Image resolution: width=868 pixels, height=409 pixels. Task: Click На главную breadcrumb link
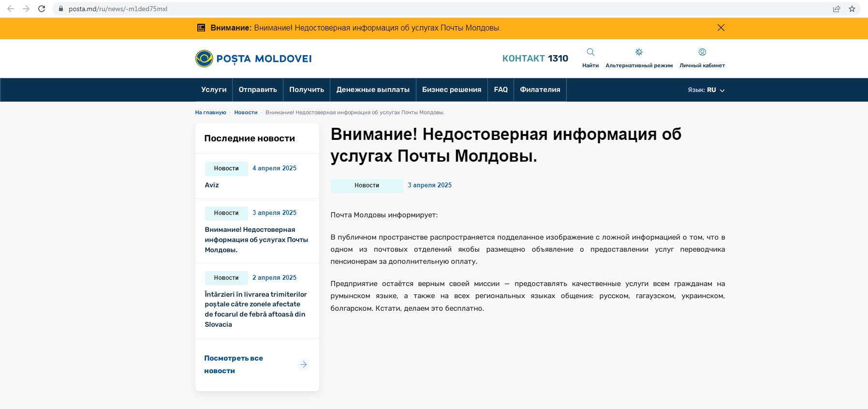(210, 112)
